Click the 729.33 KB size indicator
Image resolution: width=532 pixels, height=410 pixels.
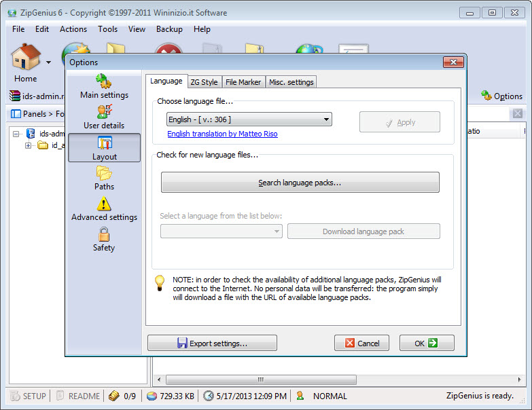pyautogui.click(x=171, y=396)
